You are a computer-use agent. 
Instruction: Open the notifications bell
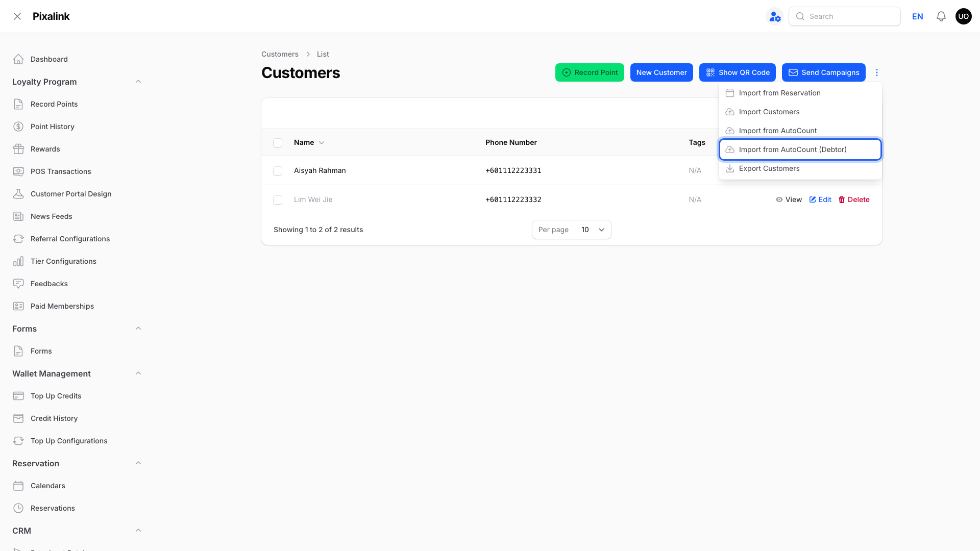[x=941, y=16]
